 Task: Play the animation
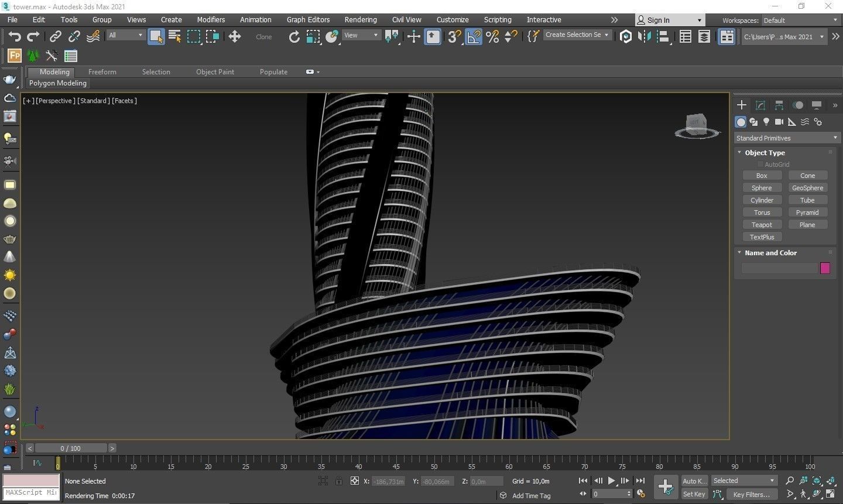click(611, 481)
